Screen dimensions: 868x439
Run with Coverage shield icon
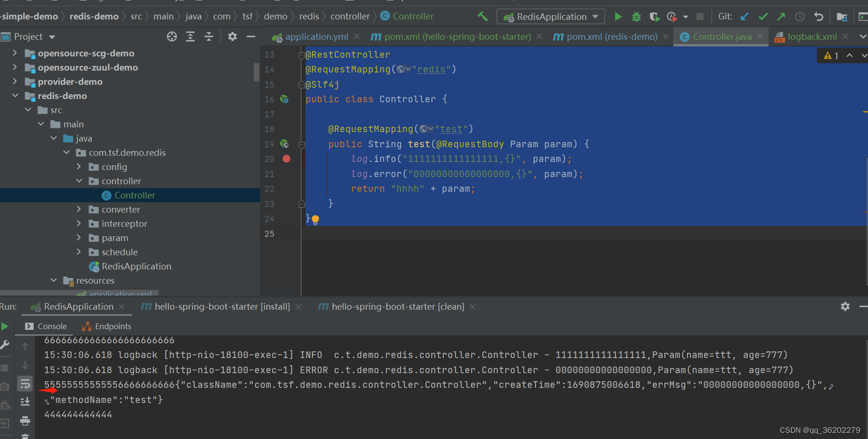click(x=655, y=17)
